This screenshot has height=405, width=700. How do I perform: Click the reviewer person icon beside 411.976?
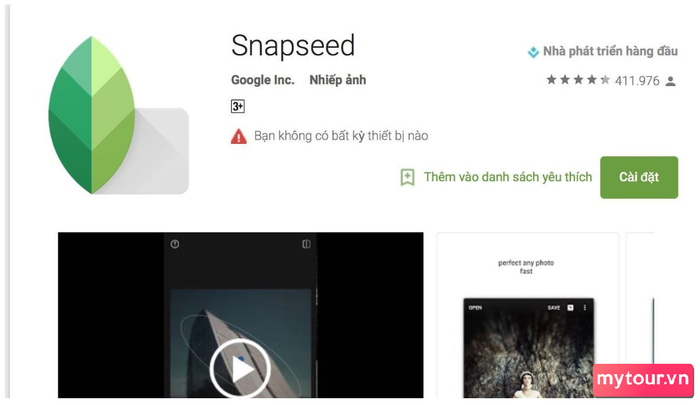[x=670, y=81]
